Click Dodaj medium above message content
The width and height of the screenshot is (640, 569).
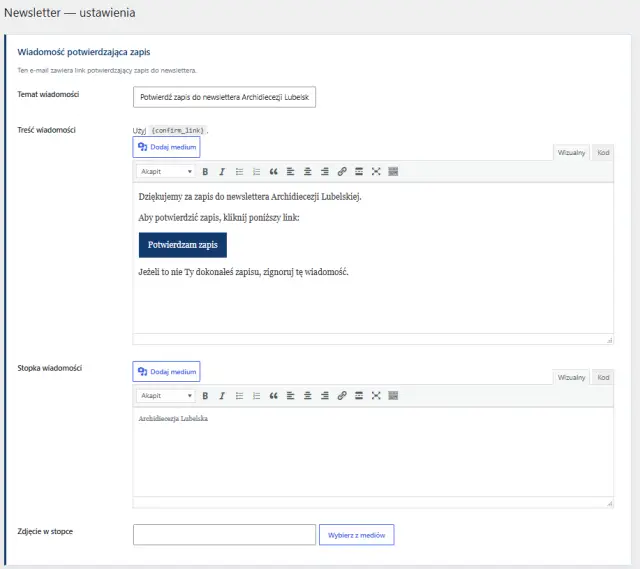point(167,147)
